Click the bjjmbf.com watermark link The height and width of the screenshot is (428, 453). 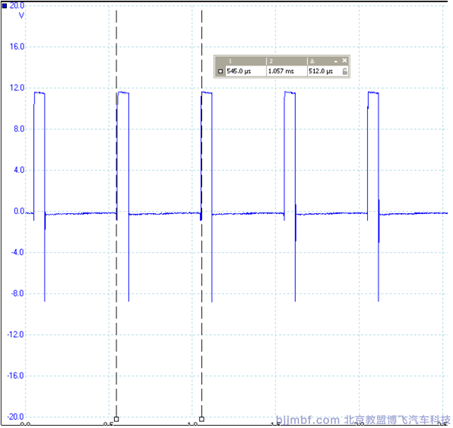click(x=307, y=420)
